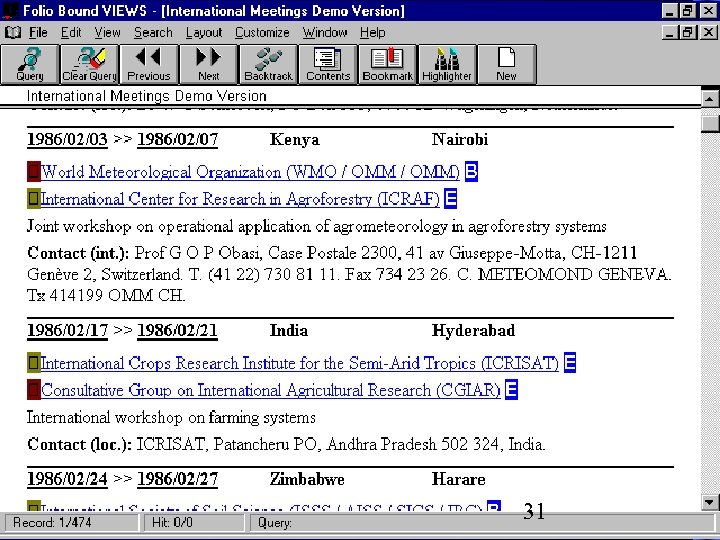Click the book icon beside File menu
Image resolution: width=720 pixels, height=540 pixels.
coord(13,33)
